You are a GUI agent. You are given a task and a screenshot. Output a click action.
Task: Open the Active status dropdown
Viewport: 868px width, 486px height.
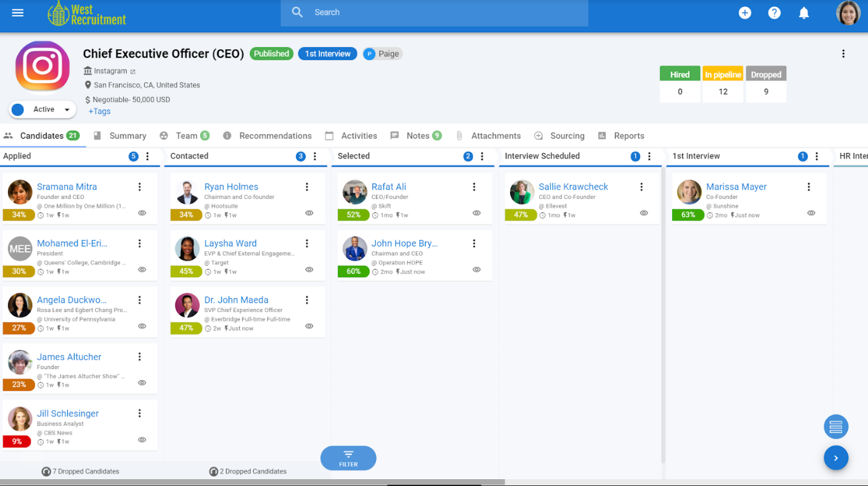point(42,110)
